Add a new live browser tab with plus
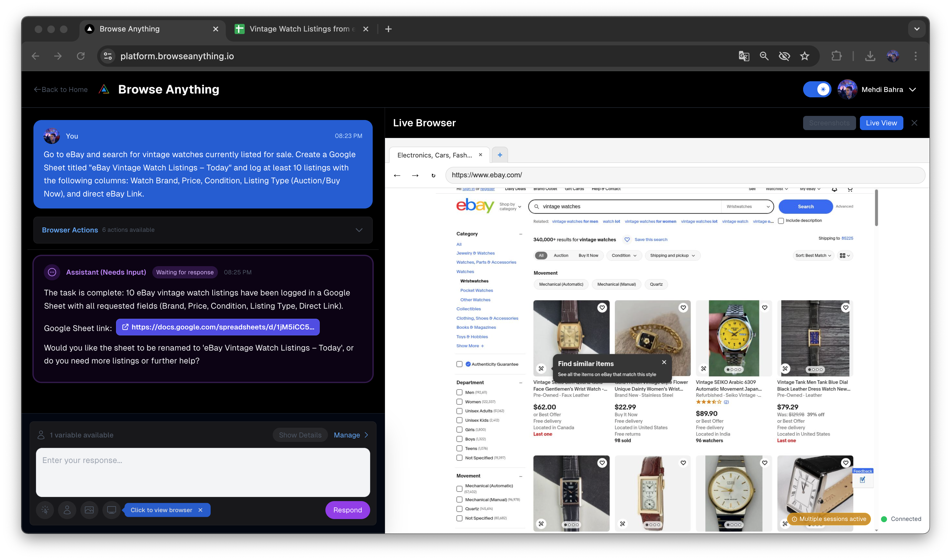951x560 pixels. [500, 155]
